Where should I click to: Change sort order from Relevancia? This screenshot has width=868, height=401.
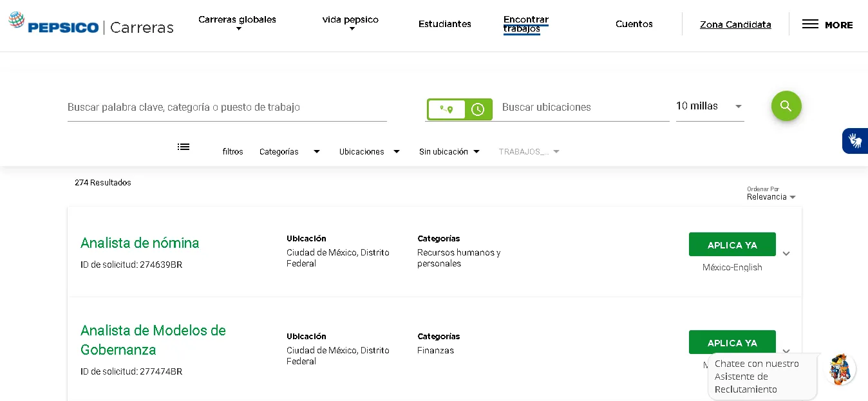pyautogui.click(x=771, y=196)
